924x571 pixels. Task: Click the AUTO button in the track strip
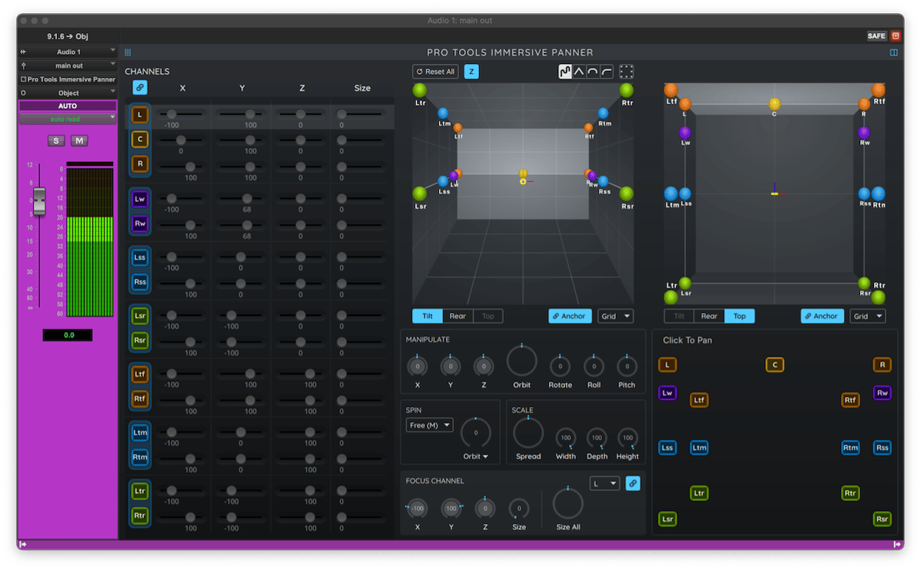coord(68,106)
